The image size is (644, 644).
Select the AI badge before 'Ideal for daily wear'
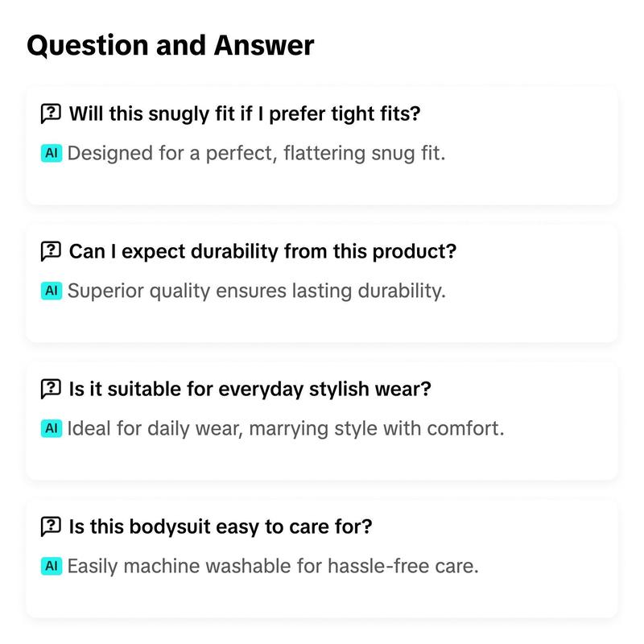(x=52, y=428)
